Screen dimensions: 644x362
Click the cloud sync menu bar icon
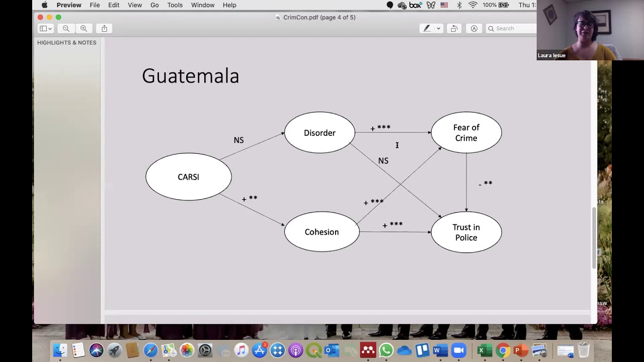(x=402, y=5)
